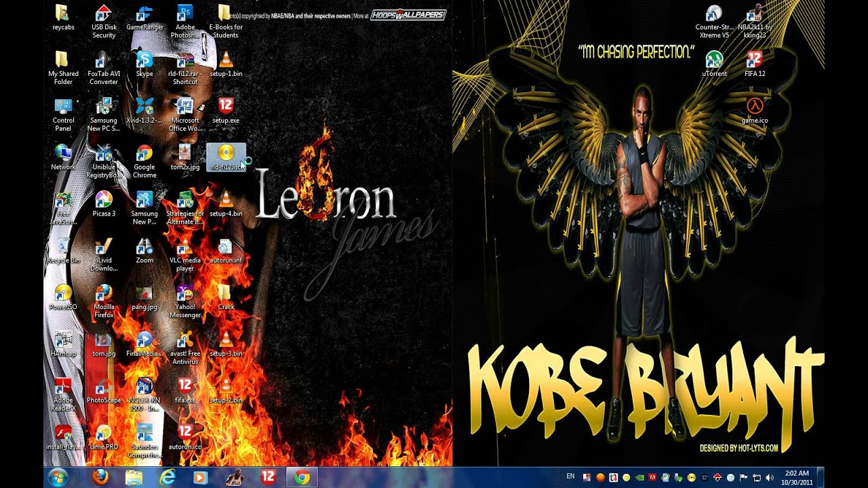Click the My Shared Folder icon
The height and width of the screenshot is (488, 868).
(x=63, y=68)
